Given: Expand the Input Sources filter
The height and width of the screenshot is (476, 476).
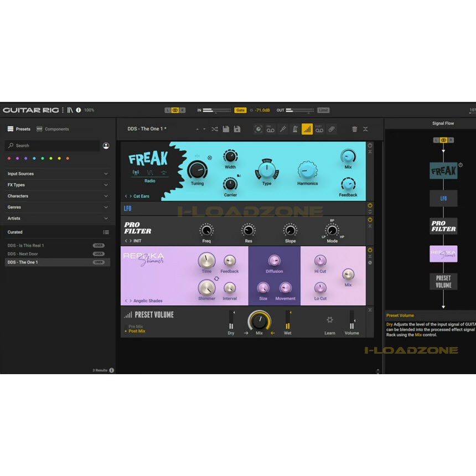Looking at the screenshot, I should pos(58,174).
